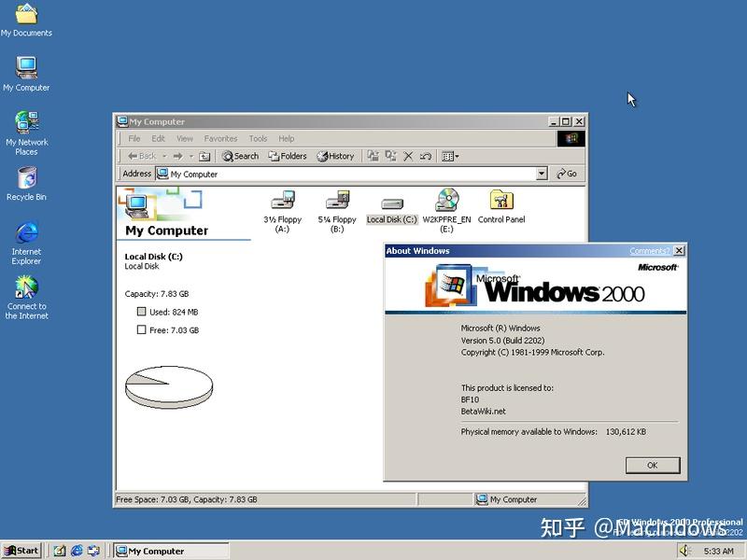Open the Search pane in Explorer
The width and height of the screenshot is (747, 560).
tap(240, 155)
